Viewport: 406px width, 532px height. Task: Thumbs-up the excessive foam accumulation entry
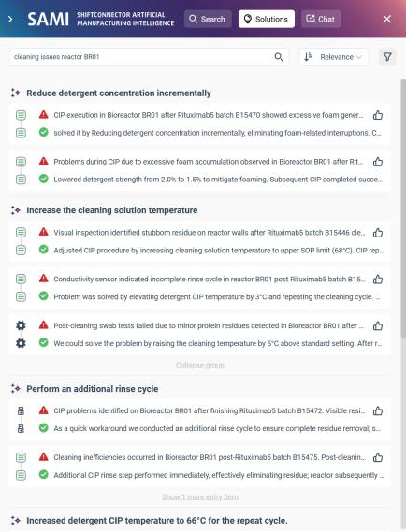pyautogui.click(x=378, y=162)
